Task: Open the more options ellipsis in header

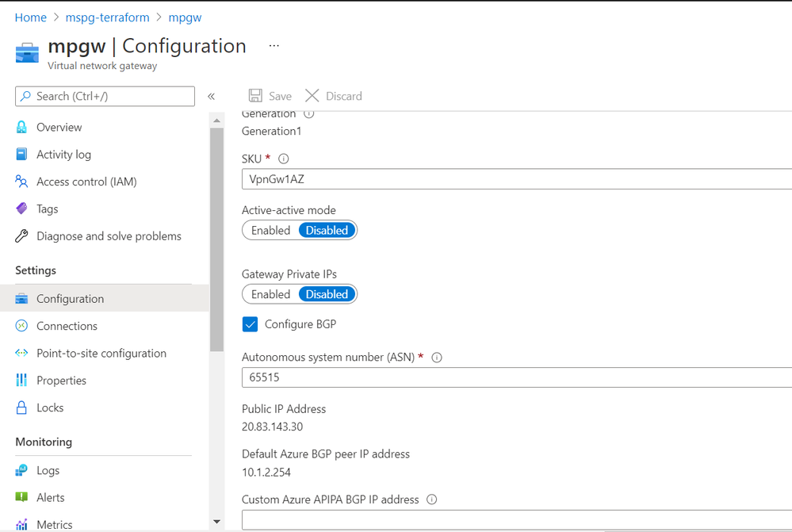Action: pyautogui.click(x=274, y=45)
